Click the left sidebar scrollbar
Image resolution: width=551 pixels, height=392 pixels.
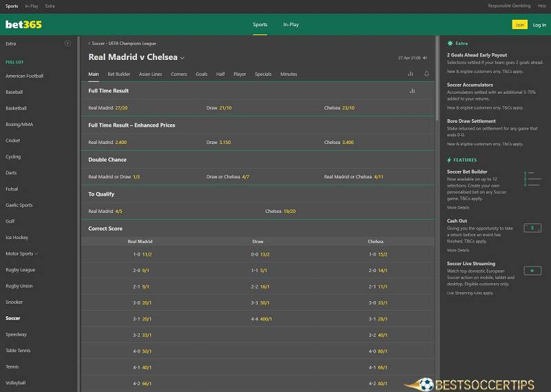[x=79, y=214]
